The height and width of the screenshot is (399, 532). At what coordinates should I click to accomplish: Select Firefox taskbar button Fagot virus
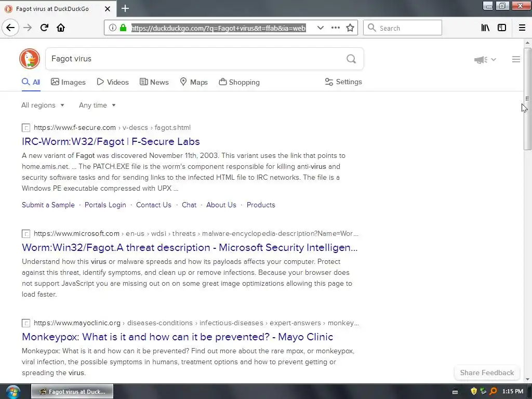[72, 392]
